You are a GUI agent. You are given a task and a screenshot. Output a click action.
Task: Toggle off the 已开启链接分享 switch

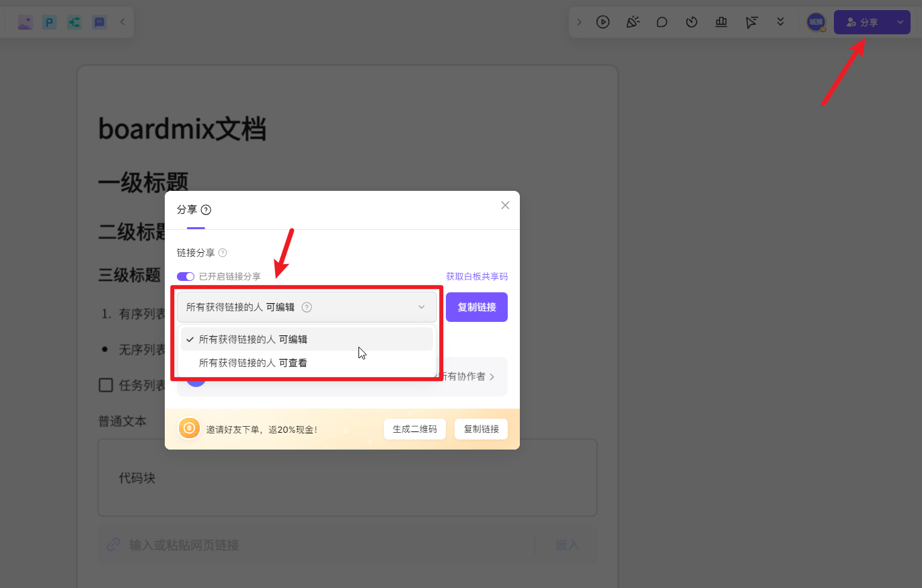(186, 276)
